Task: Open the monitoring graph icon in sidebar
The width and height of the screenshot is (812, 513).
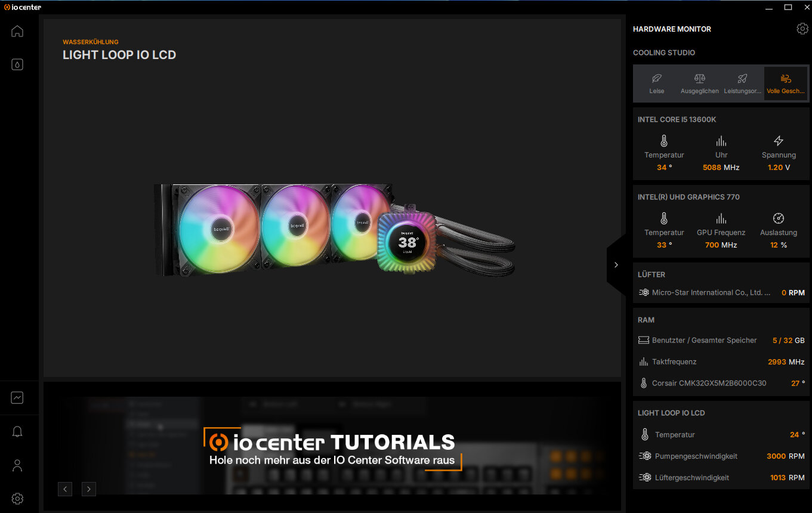Action: point(17,397)
